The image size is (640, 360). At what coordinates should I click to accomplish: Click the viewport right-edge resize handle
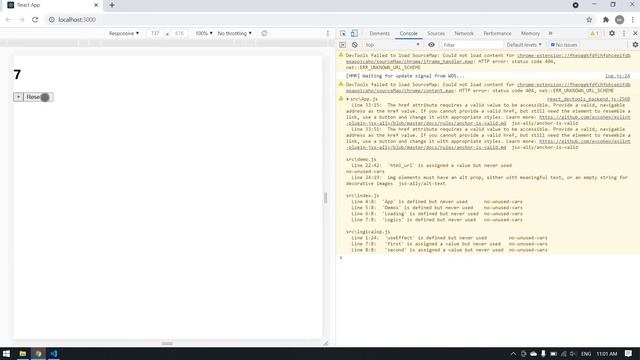325,198
